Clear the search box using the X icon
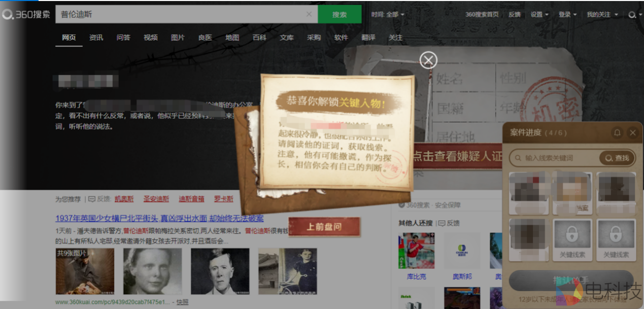Image resolution: width=644 pixels, height=309 pixels. point(309,14)
